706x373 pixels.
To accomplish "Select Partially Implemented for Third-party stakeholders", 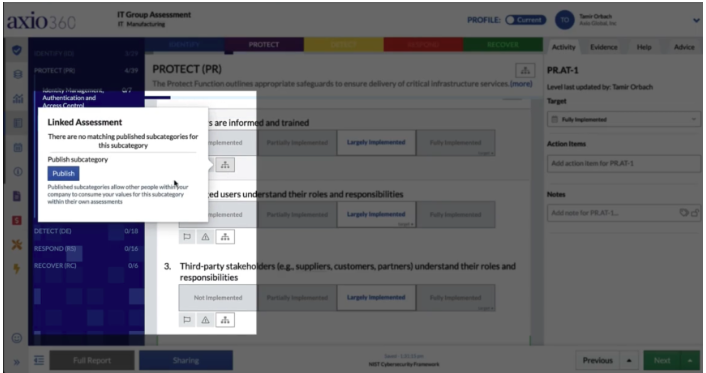I will tap(297, 298).
